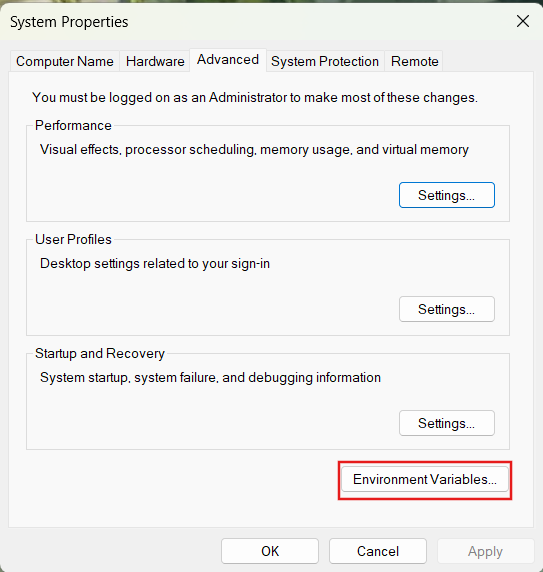The height and width of the screenshot is (572, 543).
Task: Select the Advanced tab
Action: 228,60
